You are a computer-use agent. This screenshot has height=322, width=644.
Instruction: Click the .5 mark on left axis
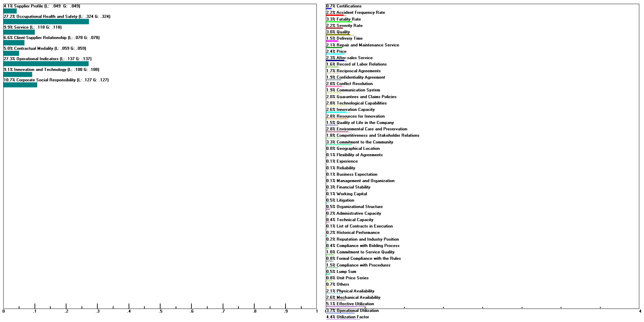(160, 311)
